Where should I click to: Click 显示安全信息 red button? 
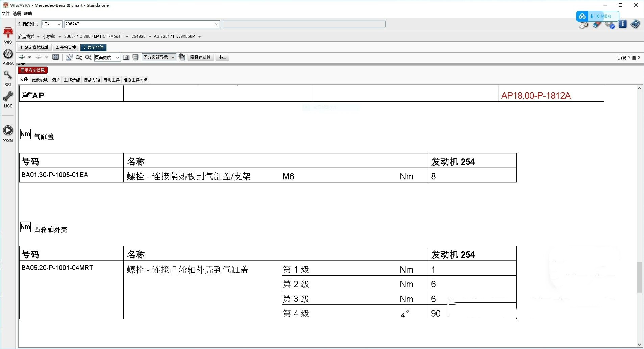pos(33,70)
